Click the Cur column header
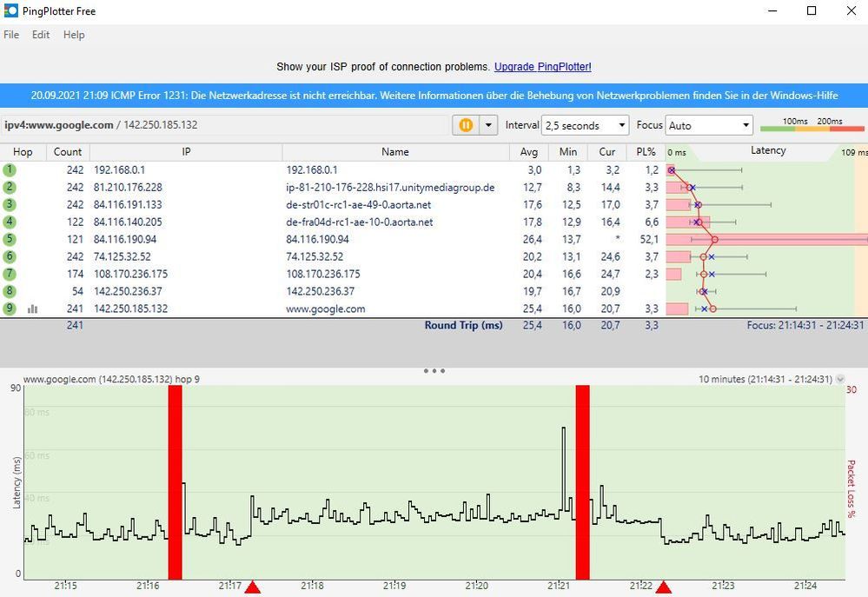 click(606, 152)
